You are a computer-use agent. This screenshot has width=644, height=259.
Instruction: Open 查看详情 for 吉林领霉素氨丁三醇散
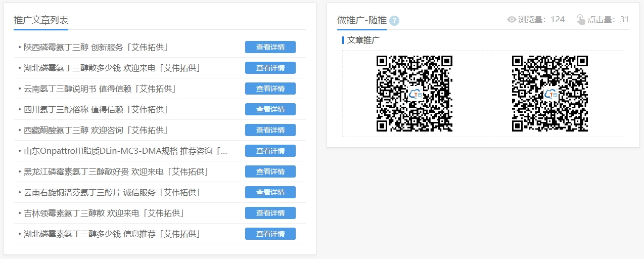[x=270, y=213]
